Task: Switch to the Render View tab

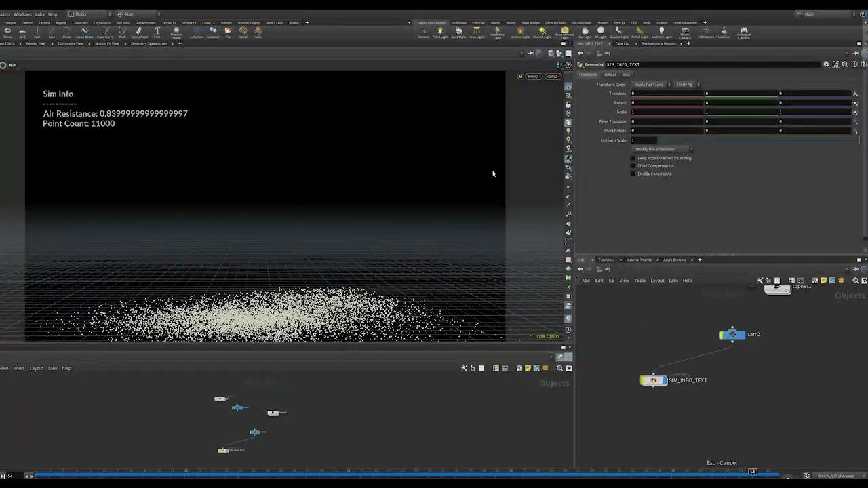Action: pos(36,43)
